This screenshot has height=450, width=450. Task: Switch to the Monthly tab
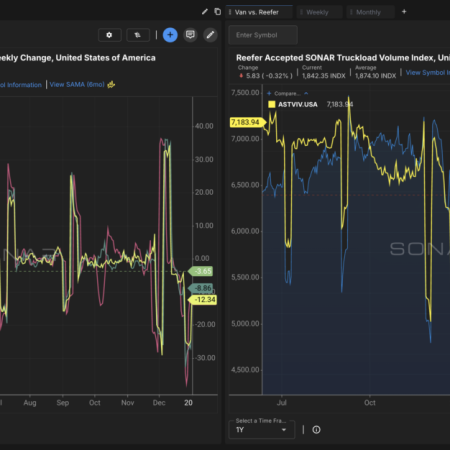tap(370, 12)
